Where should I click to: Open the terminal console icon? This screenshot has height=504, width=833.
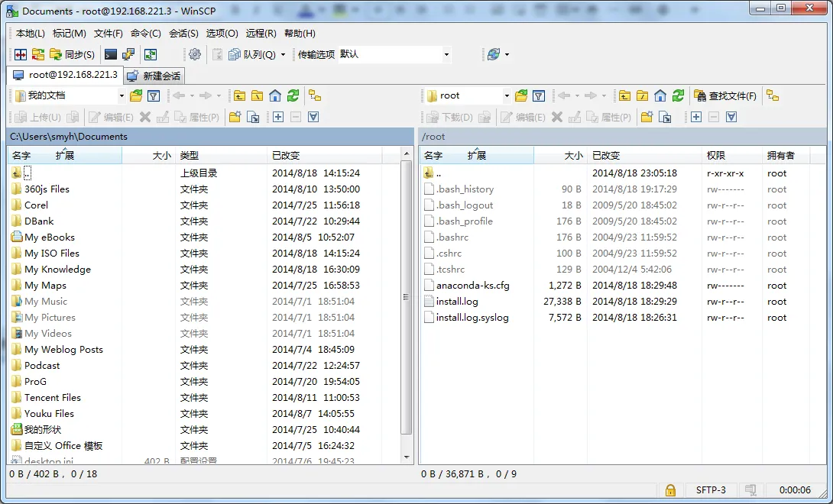click(111, 54)
